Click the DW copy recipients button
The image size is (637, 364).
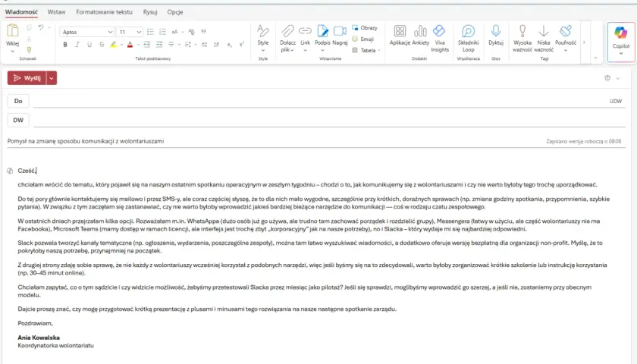click(18, 121)
